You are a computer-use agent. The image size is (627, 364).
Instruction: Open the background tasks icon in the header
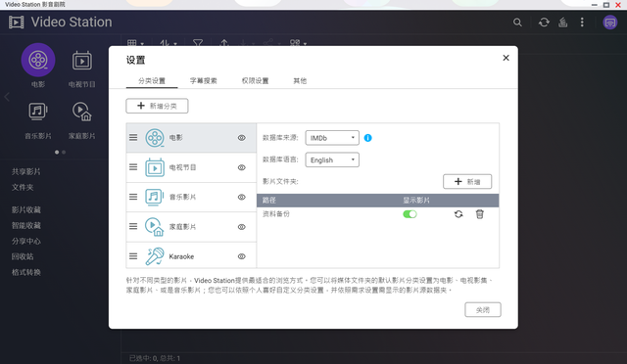coord(563,23)
